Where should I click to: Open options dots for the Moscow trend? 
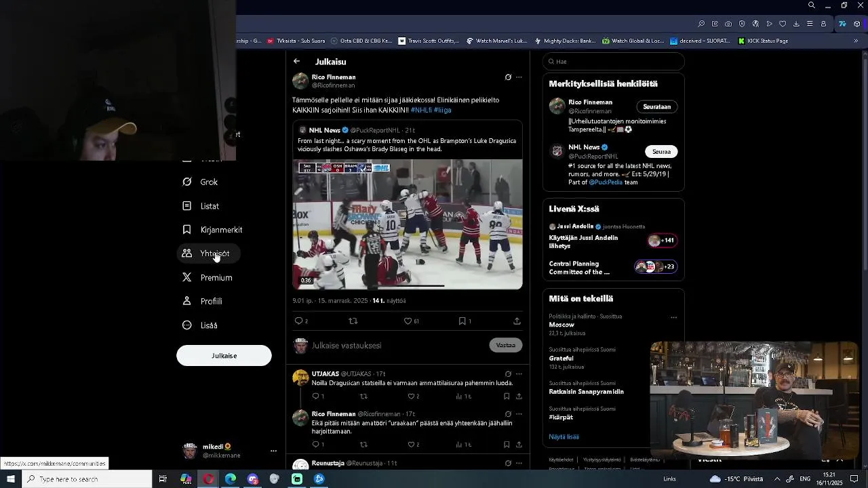click(673, 317)
